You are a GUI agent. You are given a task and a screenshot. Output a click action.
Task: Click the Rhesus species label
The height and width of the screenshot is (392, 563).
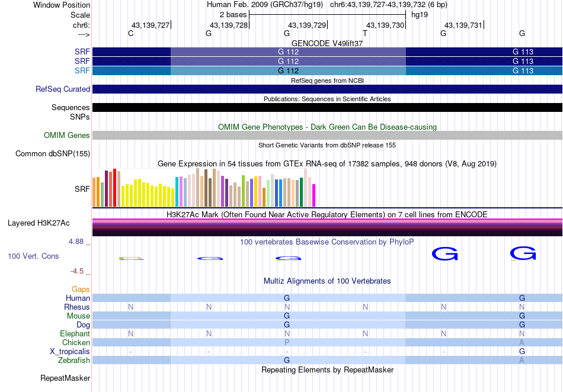(77, 307)
